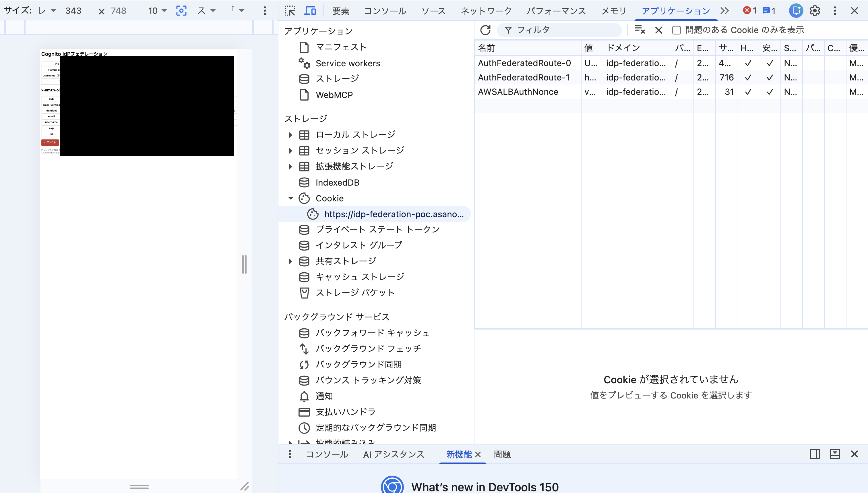Open Service workers entry
The width and height of the screenshot is (868, 493).
pos(339,63)
